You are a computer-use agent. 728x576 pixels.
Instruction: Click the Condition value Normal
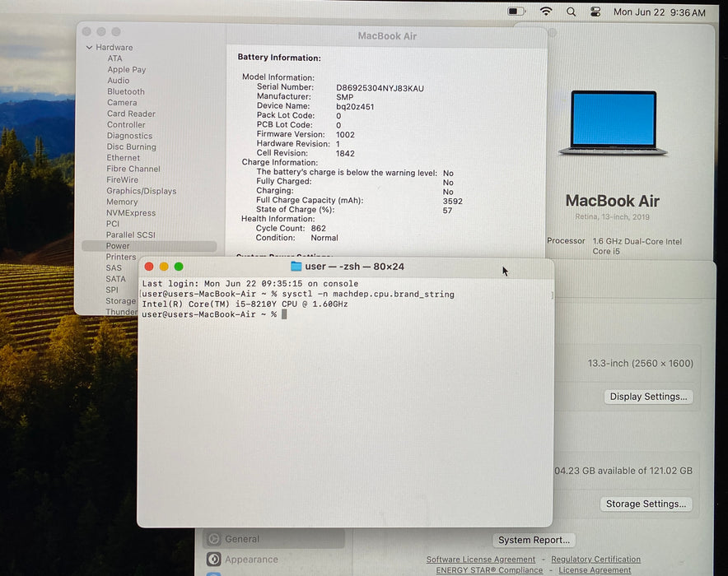coord(324,238)
